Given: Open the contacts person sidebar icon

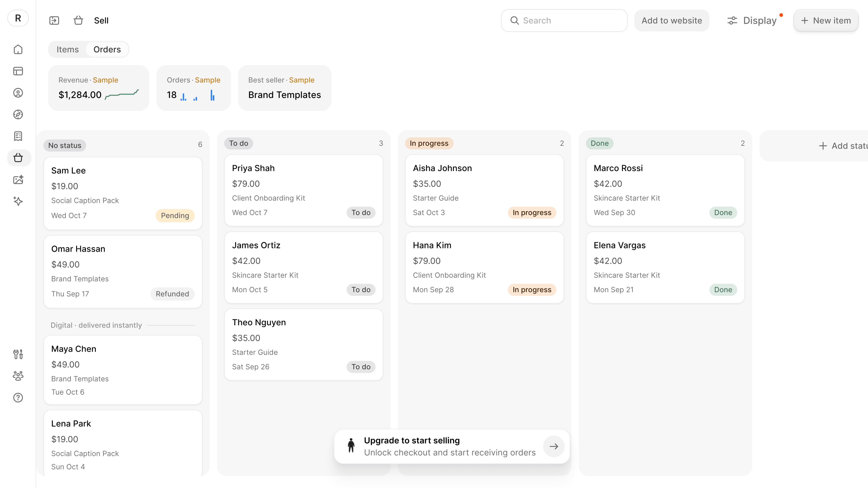Looking at the screenshot, I should [18, 93].
